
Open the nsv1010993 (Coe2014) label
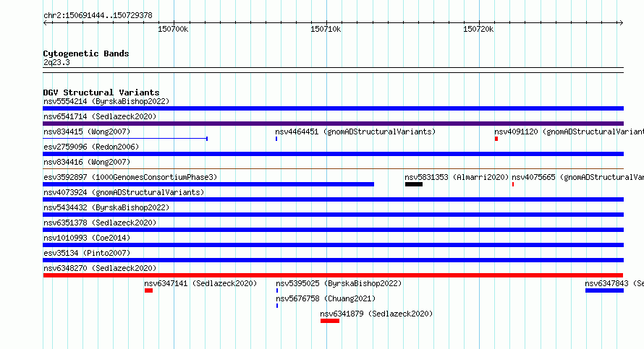pos(87,238)
